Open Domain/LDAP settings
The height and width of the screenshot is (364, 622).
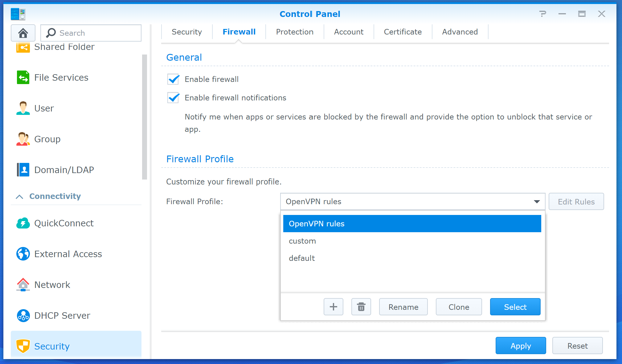click(64, 170)
